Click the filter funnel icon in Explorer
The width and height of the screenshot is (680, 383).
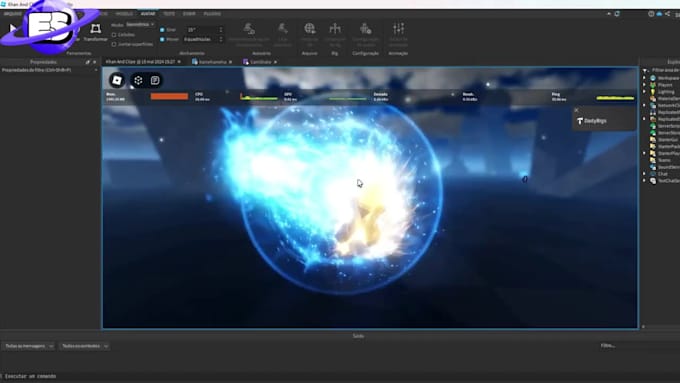click(645, 70)
